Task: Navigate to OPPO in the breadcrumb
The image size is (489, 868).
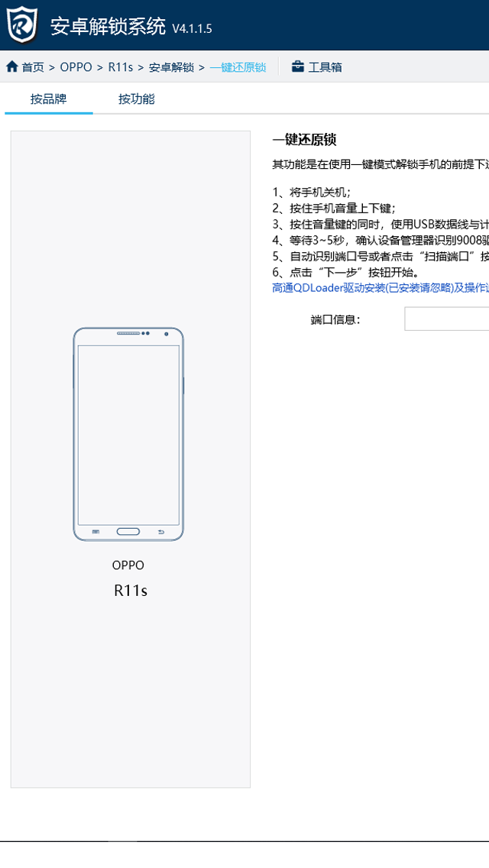Action: (76, 67)
